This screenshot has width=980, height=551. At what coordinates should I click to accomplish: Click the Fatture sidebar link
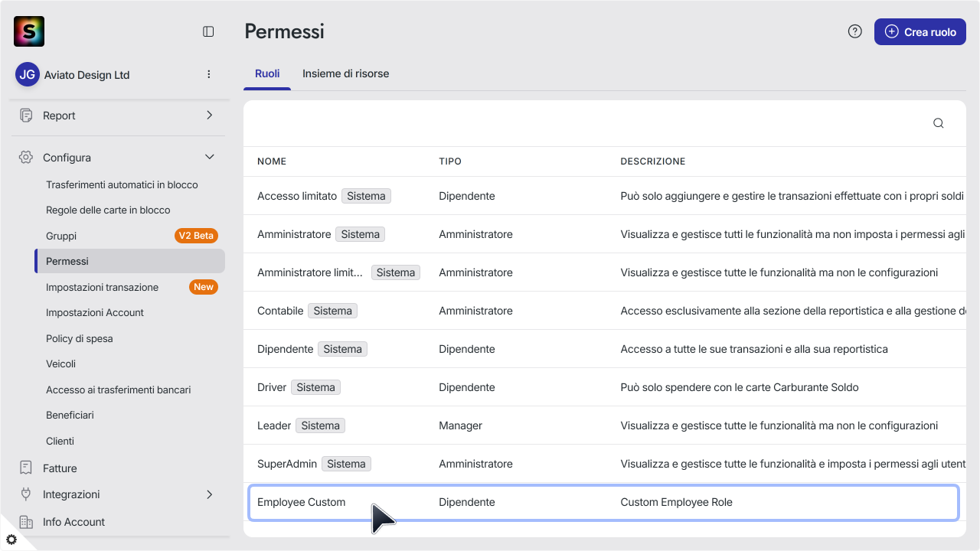pyautogui.click(x=60, y=468)
